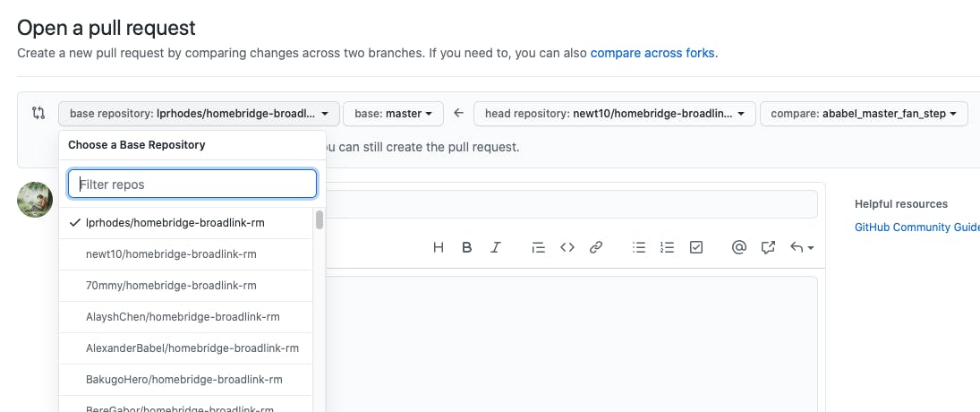The width and height of the screenshot is (980, 412).
Task: Mention a user with the @ icon
Action: 738,247
